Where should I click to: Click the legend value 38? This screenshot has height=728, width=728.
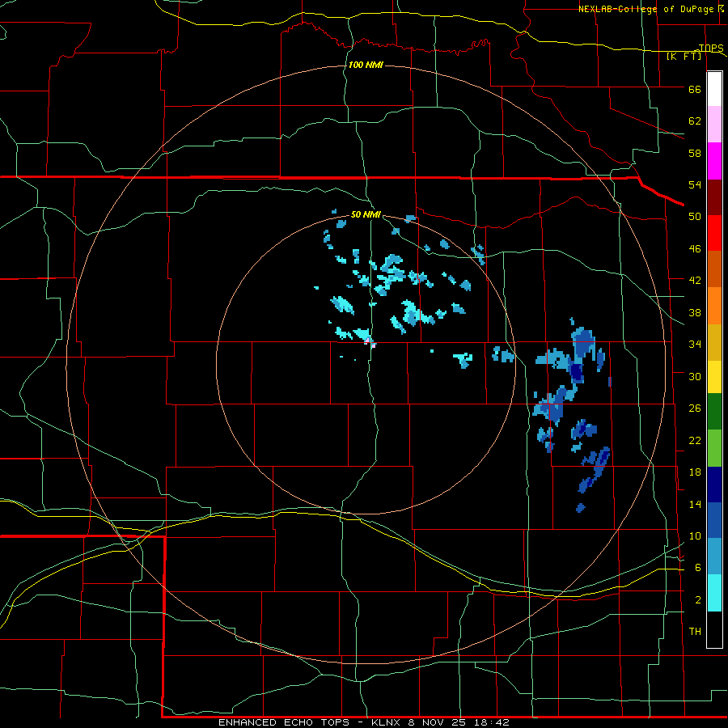(695, 312)
